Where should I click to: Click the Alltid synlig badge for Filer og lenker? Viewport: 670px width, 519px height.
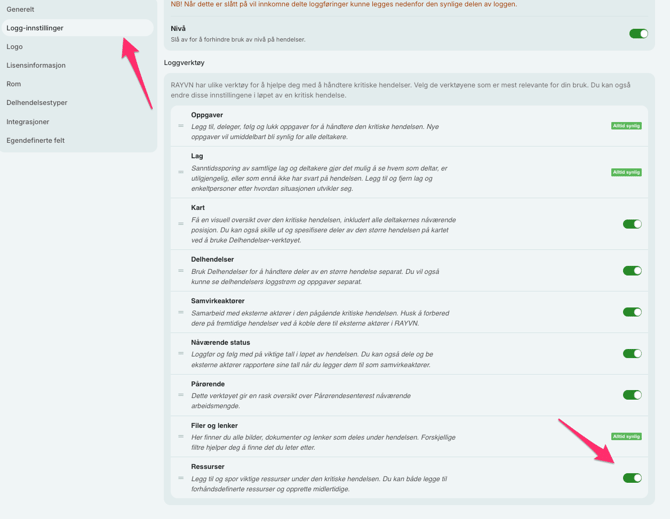tap(626, 436)
